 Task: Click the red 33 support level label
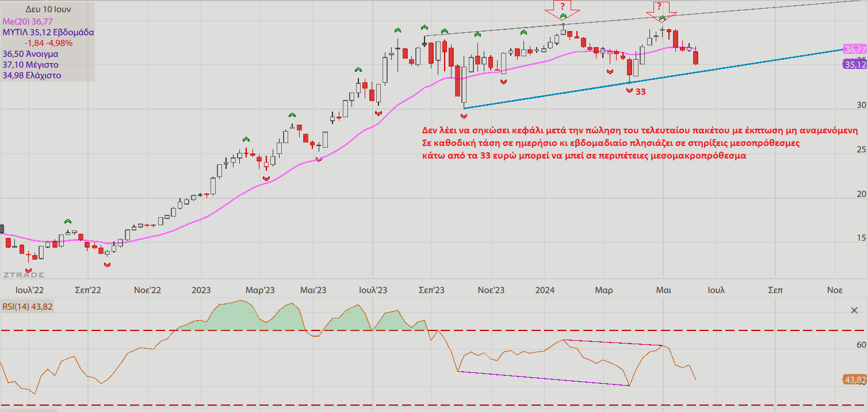click(641, 91)
